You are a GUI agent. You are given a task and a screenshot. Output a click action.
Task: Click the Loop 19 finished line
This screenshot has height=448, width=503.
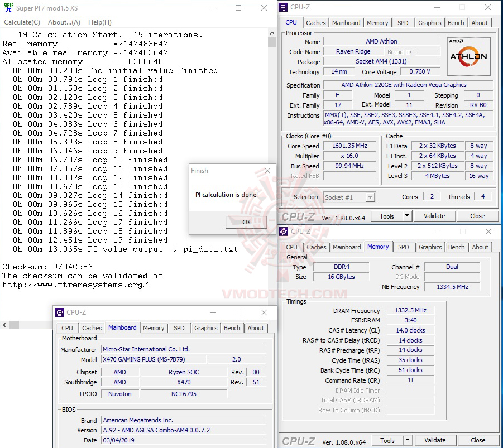[90, 240]
